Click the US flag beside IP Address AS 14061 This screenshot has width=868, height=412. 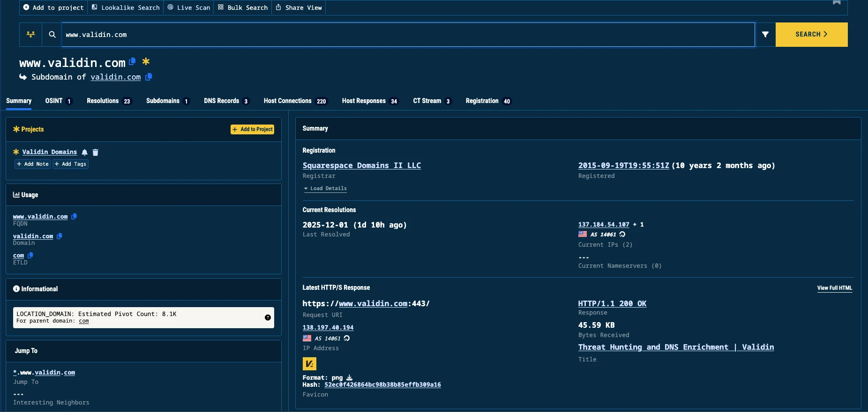point(307,338)
